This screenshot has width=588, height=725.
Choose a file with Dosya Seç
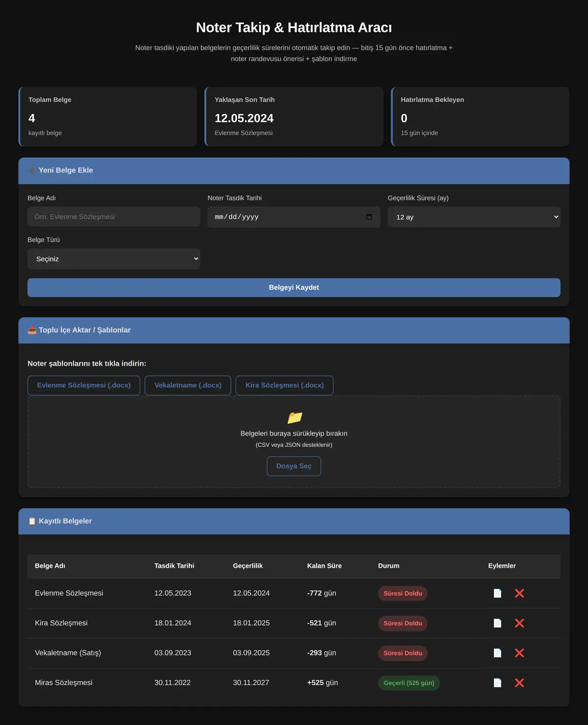click(x=294, y=466)
